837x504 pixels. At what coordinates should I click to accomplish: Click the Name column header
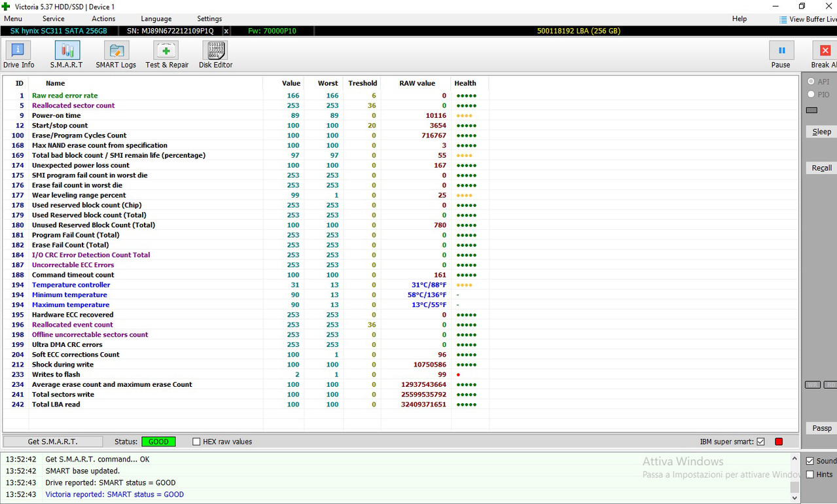pyautogui.click(x=55, y=83)
